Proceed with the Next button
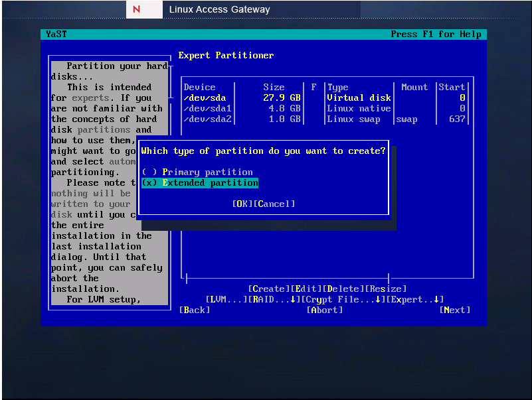The width and height of the screenshot is (532, 400). [455, 310]
